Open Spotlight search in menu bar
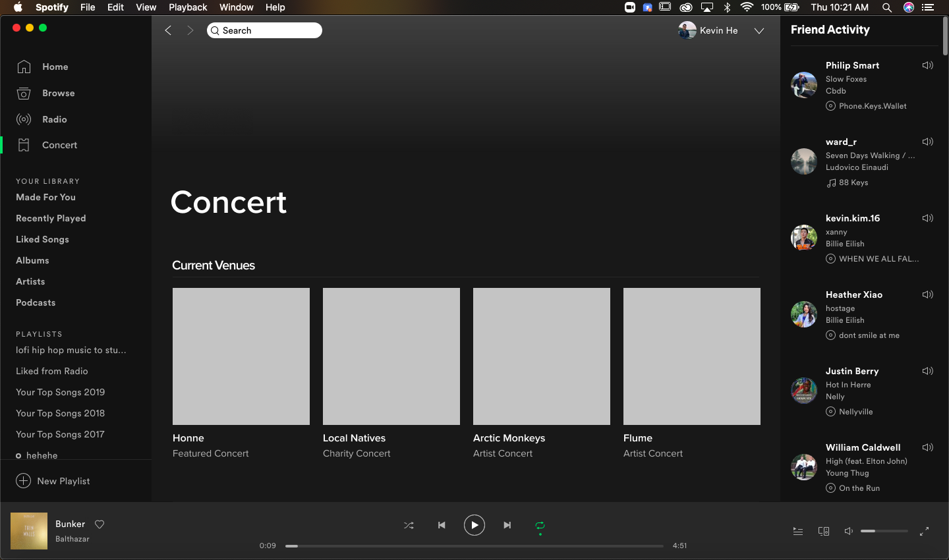The image size is (949, 560). click(x=887, y=7)
